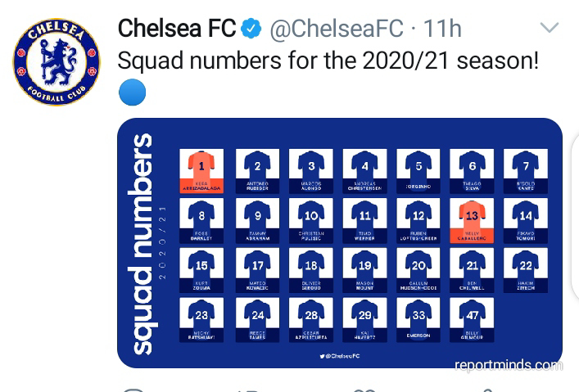579x392 pixels.
Task: Click the reportminds.com watermark
Action: point(509,365)
